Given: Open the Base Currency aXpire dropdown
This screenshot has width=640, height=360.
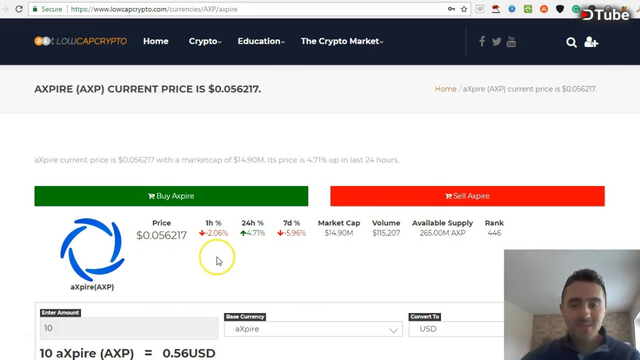Looking at the screenshot, I should coord(313,329).
